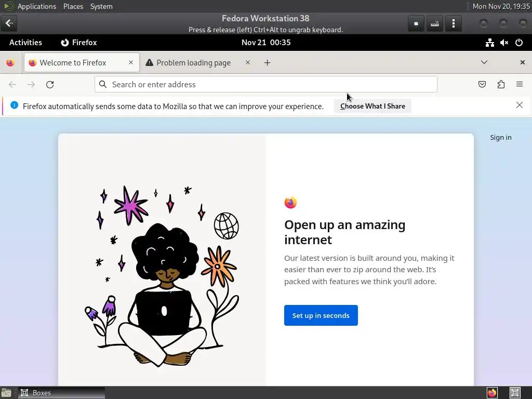The width and height of the screenshot is (532, 399).
Task: Open Activities overview
Action: (x=25, y=43)
